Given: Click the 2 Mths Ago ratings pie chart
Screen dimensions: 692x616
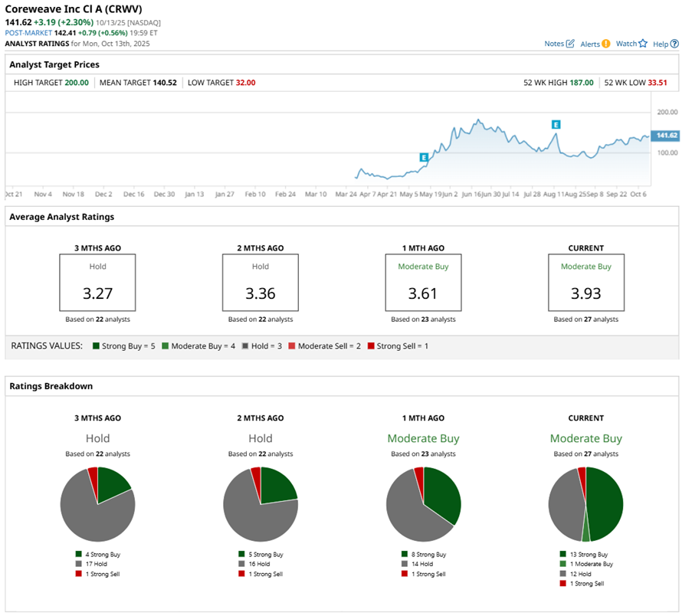Looking at the screenshot, I should pos(261,504).
